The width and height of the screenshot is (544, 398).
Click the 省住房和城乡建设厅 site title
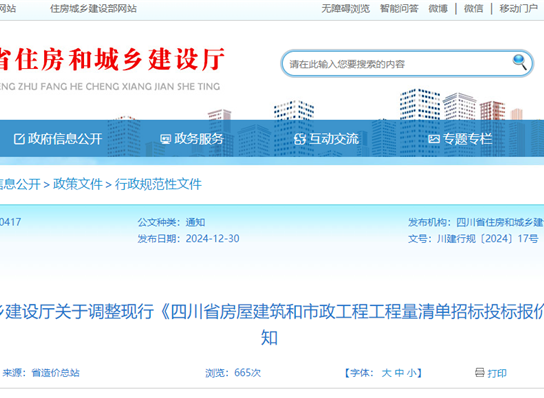click(x=112, y=60)
